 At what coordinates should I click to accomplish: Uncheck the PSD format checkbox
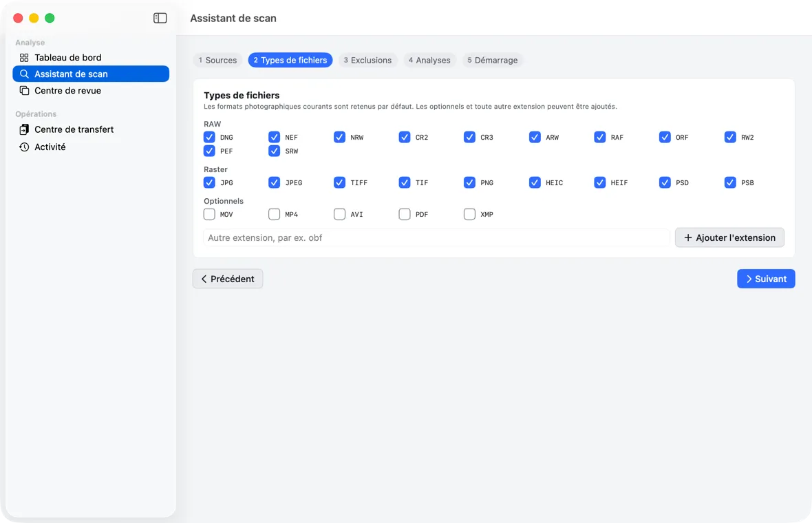pos(665,182)
